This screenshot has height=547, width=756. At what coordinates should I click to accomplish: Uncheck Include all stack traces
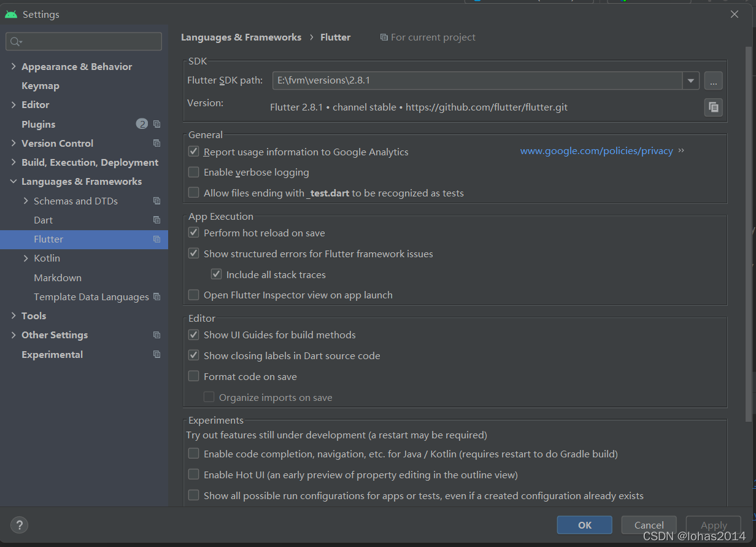click(216, 274)
